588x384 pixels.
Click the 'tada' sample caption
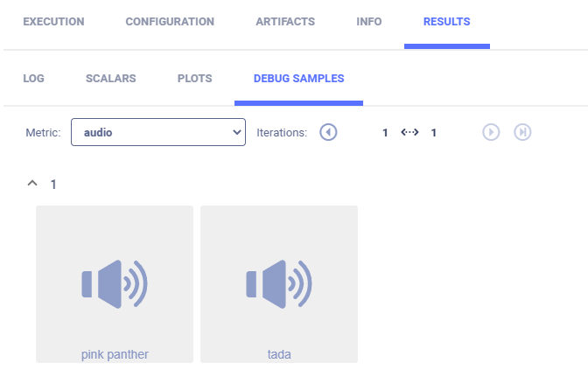coord(279,354)
